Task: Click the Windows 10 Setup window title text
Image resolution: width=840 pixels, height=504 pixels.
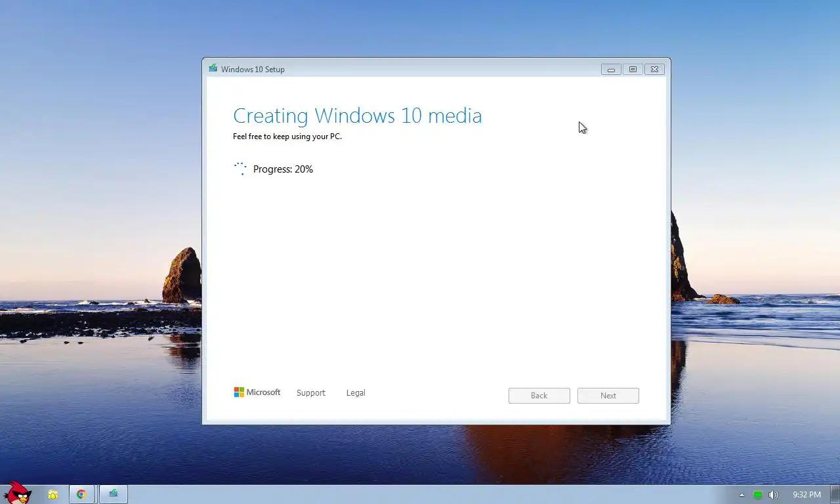Action: click(x=253, y=69)
